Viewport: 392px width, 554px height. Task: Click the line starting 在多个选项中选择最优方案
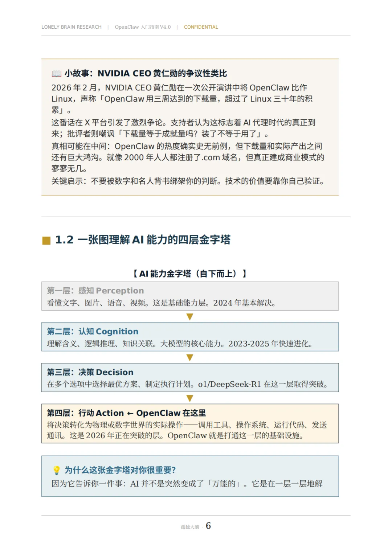[x=188, y=384]
